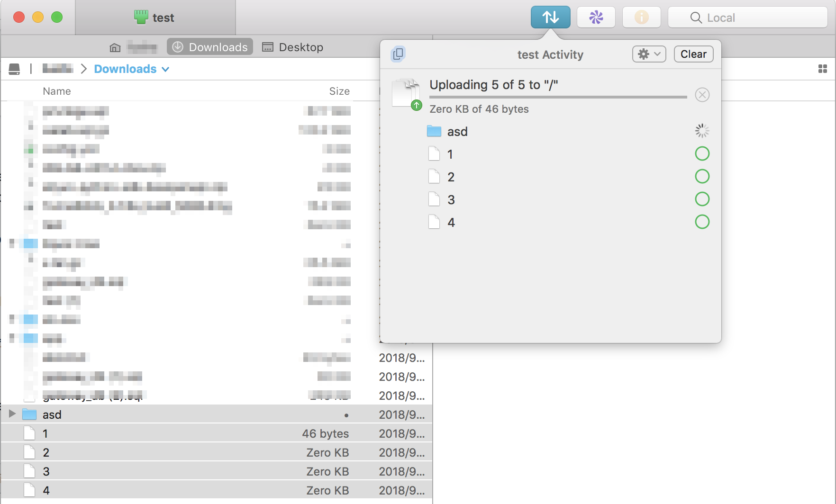Click 'Uploading 5 of 5' status text
836x504 pixels.
[x=494, y=85]
